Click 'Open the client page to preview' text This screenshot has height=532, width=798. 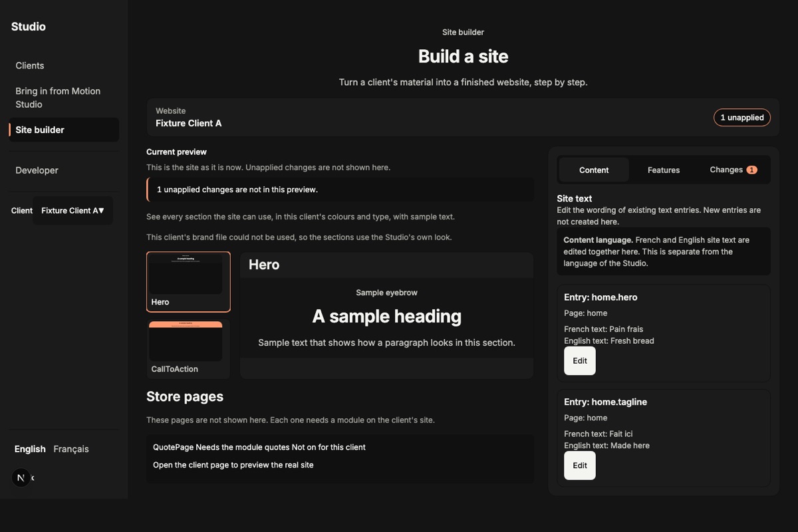tap(233, 465)
